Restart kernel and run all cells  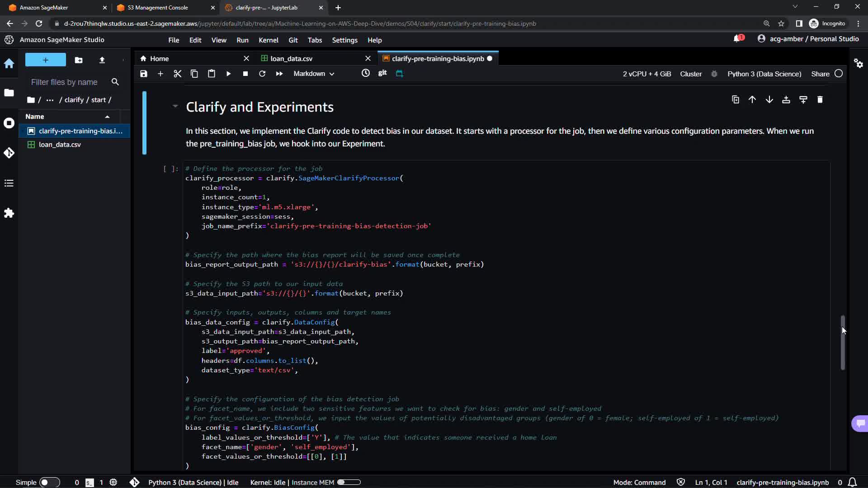[279, 74]
